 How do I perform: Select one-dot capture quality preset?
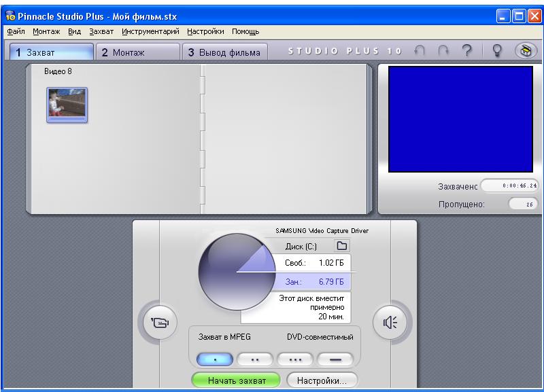(215, 360)
